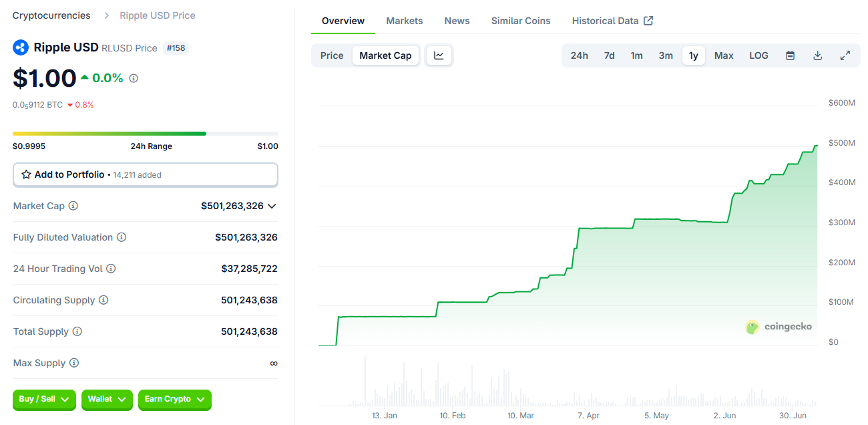Click Add to Portfolio button

146,174
